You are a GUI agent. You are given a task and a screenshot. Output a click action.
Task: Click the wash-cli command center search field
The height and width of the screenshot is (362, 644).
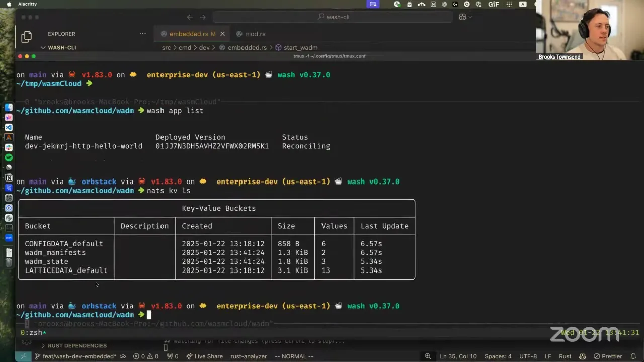333,17
